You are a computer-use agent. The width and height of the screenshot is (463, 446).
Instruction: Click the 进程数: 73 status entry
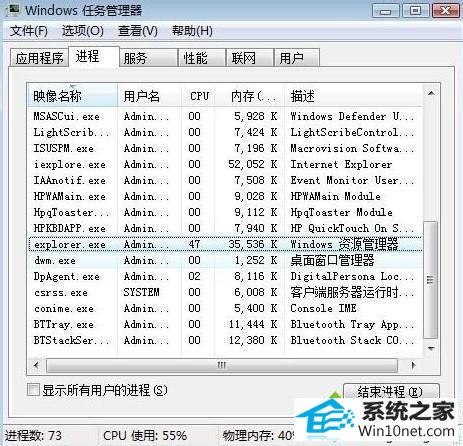point(33,435)
